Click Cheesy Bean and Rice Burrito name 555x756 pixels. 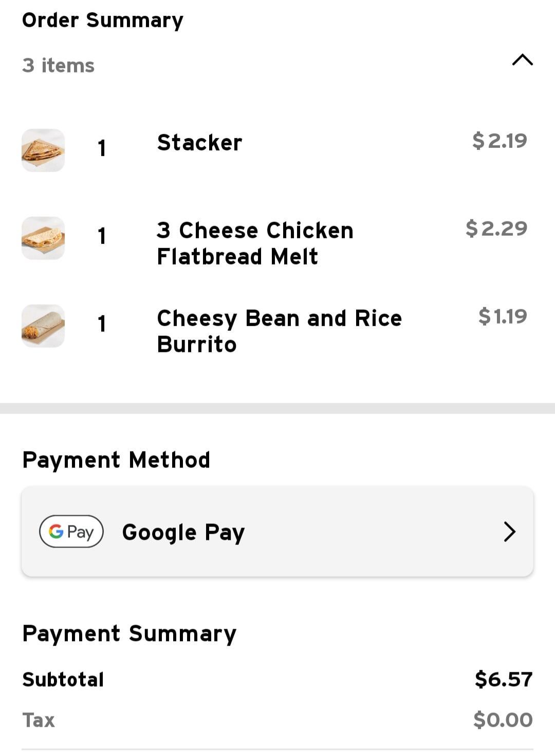[279, 331]
